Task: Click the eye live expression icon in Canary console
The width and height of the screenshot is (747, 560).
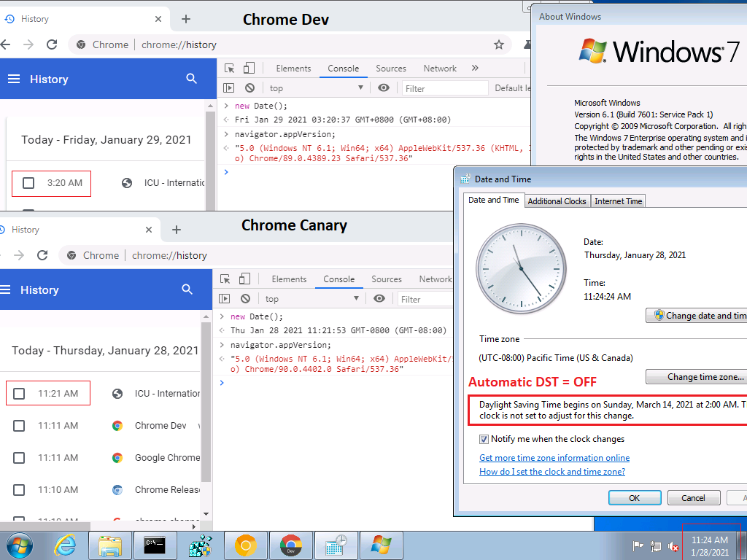Action: 379,299
